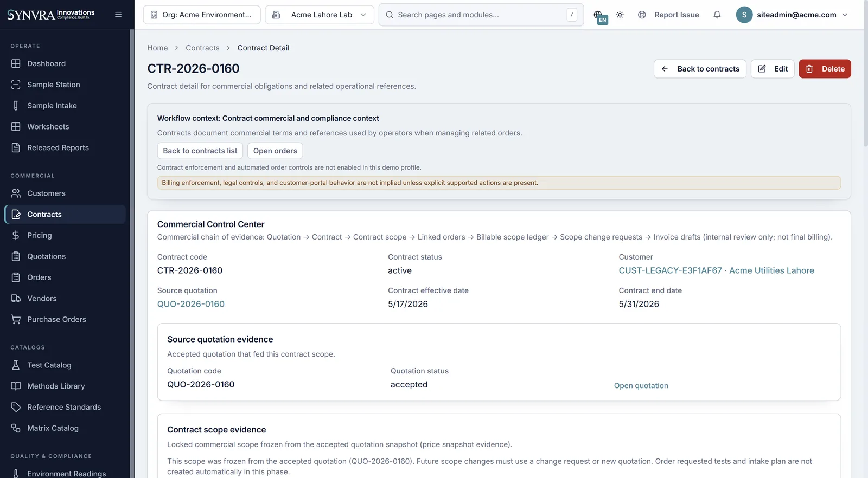
Task: Click the Edit contract button
Action: pyautogui.click(x=773, y=69)
